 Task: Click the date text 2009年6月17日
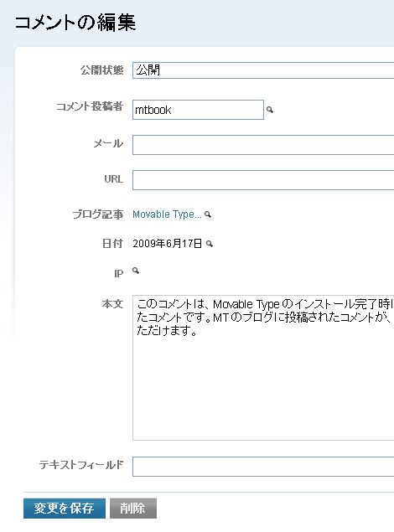tap(168, 244)
